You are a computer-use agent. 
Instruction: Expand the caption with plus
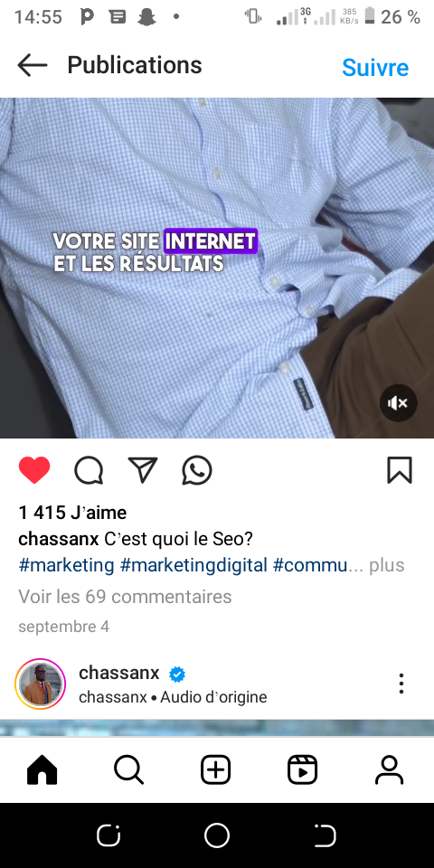(387, 565)
